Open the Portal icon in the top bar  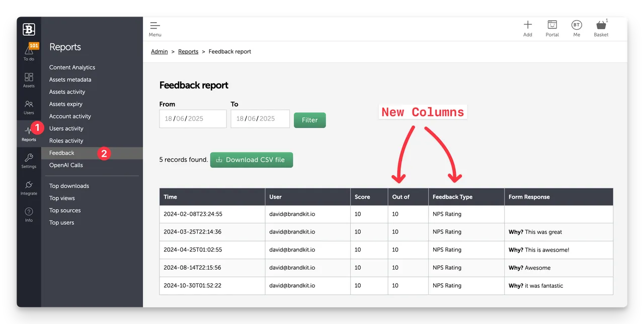coord(552,28)
